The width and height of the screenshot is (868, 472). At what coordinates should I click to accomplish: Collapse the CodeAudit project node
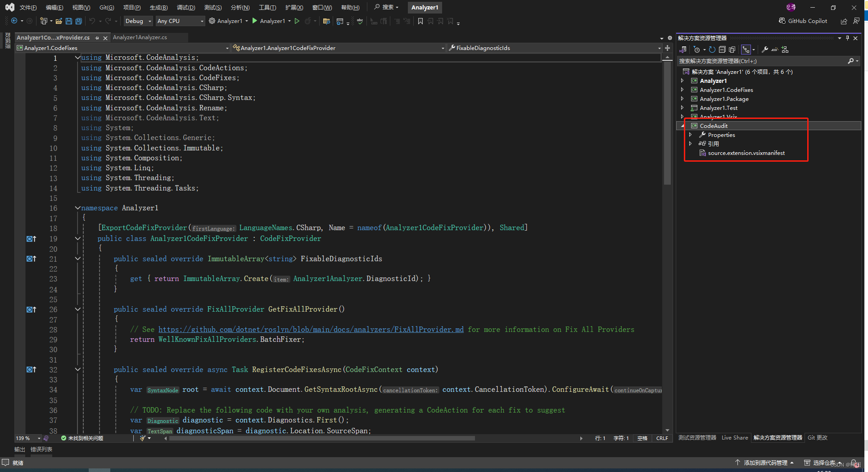tap(683, 126)
